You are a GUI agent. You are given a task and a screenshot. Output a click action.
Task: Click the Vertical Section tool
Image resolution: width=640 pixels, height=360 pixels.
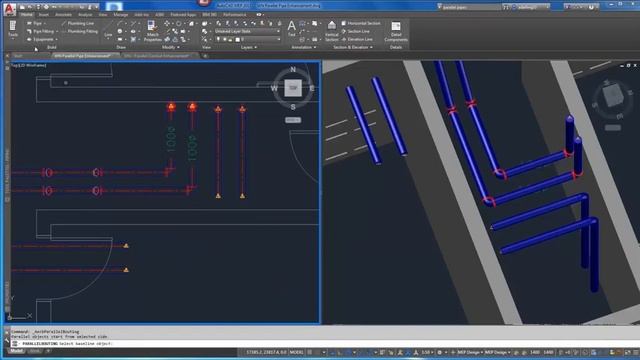tap(331, 31)
